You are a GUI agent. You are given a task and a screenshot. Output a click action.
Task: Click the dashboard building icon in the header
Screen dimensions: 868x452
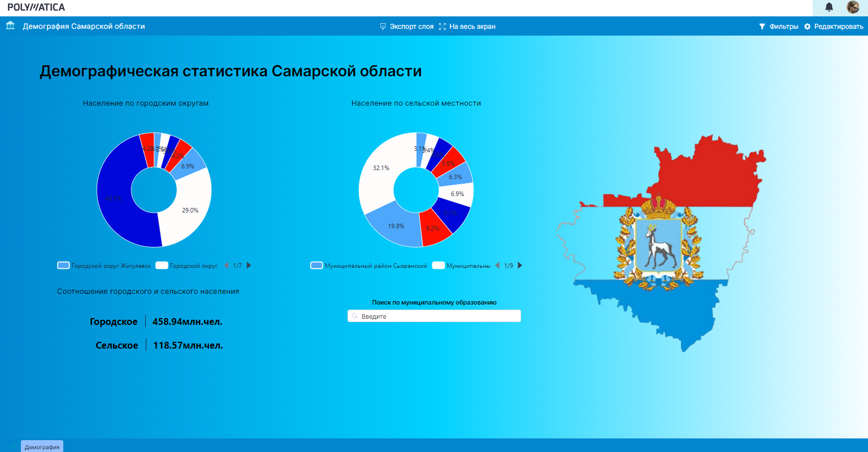click(10, 26)
